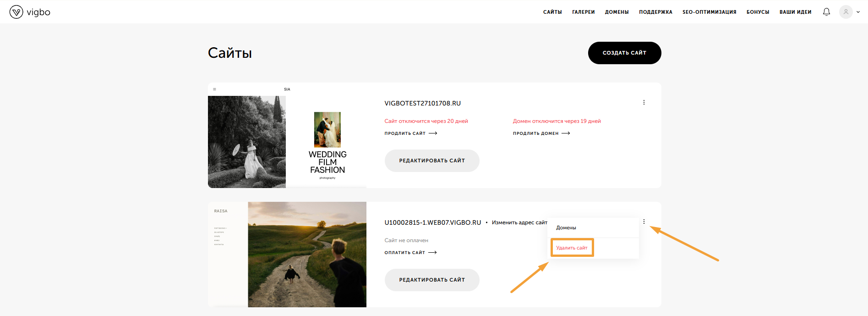The width and height of the screenshot is (868, 316).
Task: Choose Домены in the popup menu
Action: point(566,227)
